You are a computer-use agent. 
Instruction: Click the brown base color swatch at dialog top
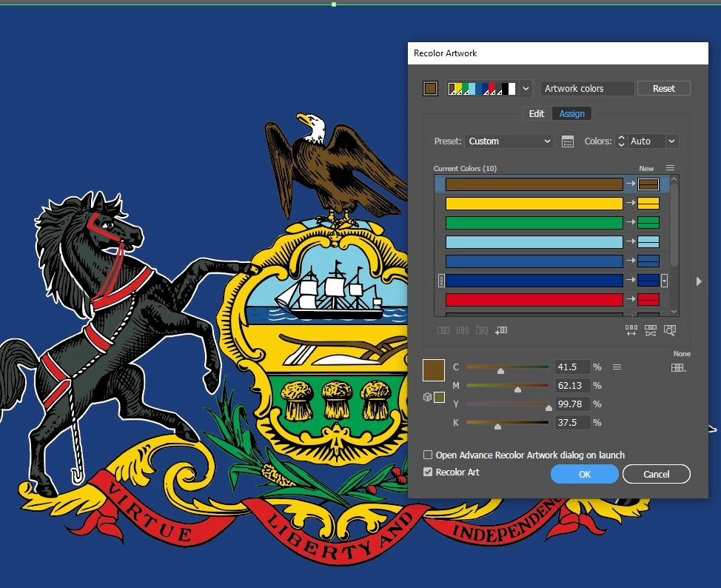(x=430, y=88)
